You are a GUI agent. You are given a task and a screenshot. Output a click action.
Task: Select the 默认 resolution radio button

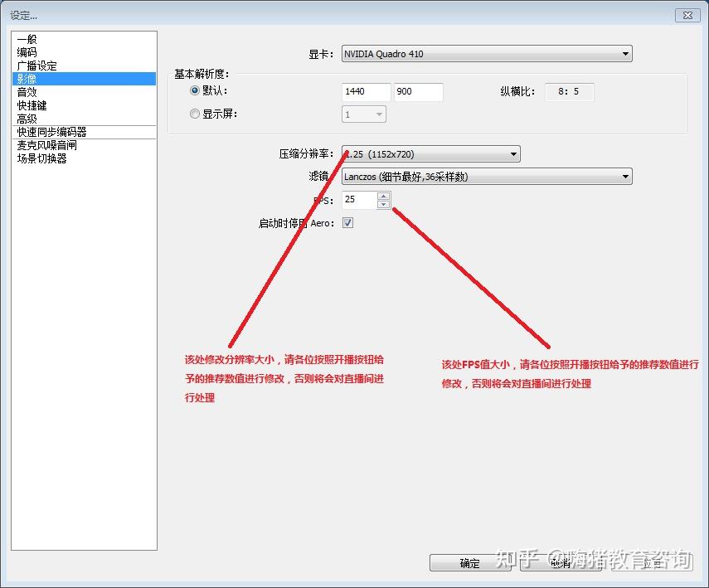pos(194,90)
